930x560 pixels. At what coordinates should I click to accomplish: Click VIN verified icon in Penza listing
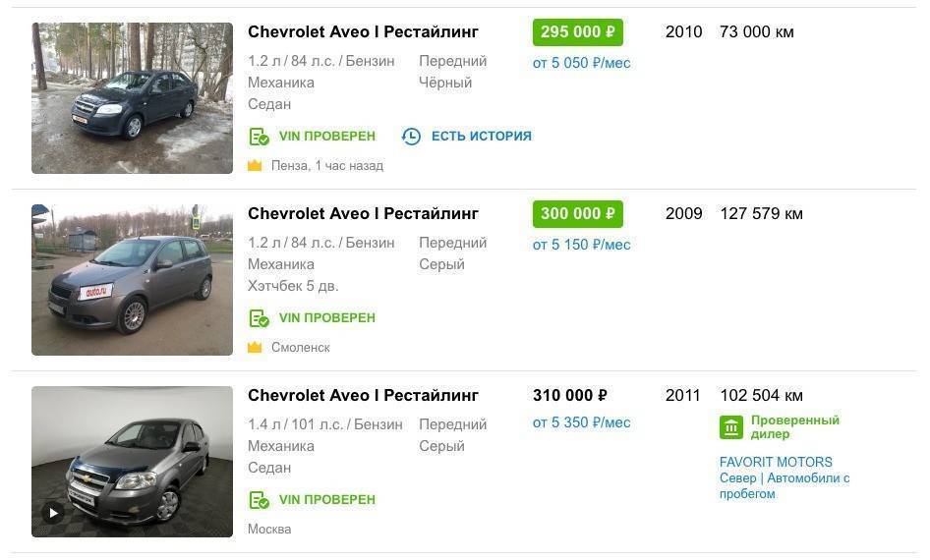pyautogui.click(x=259, y=137)
